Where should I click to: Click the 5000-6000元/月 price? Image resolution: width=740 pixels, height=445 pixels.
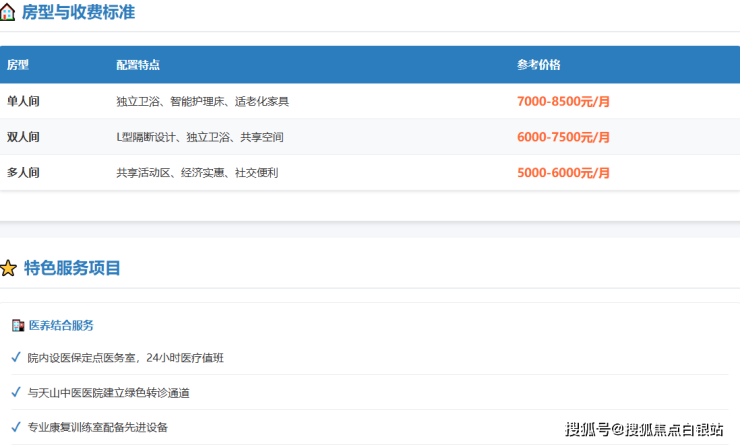tap(563, 172)
